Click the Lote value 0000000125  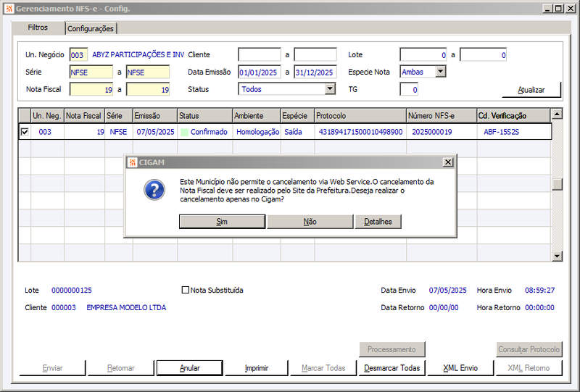point(72,291)
